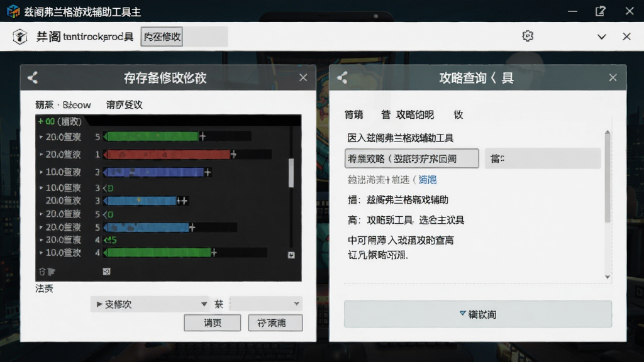Click the right button under the combo boxes

pos(275,323)
